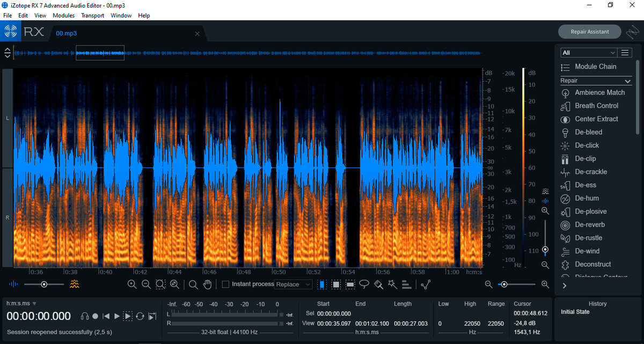Image resolution: width=644 pixels, height=344 pixels.
Task: Select the Zoom tool magnifier
Action: tap(194, 284)
